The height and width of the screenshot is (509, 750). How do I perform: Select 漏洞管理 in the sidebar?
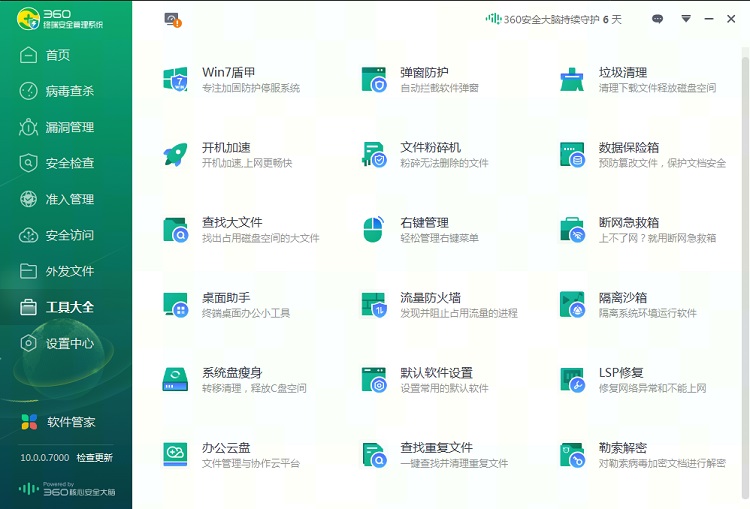tap(68, 127)
